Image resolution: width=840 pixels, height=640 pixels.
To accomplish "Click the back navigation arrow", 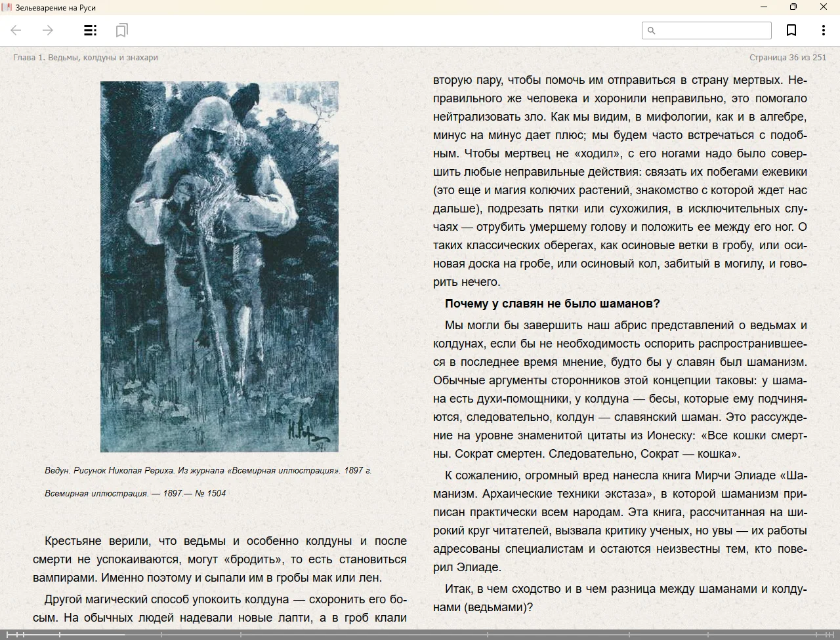I will [x=16, y=30].
